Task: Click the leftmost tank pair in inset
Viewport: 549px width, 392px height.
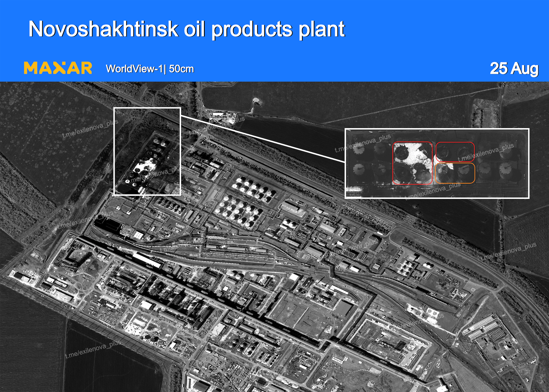Action: (358, 159)
